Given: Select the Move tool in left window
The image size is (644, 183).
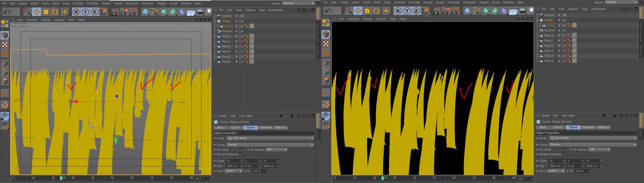Looking at the screenshot, I should pos(36,12).
